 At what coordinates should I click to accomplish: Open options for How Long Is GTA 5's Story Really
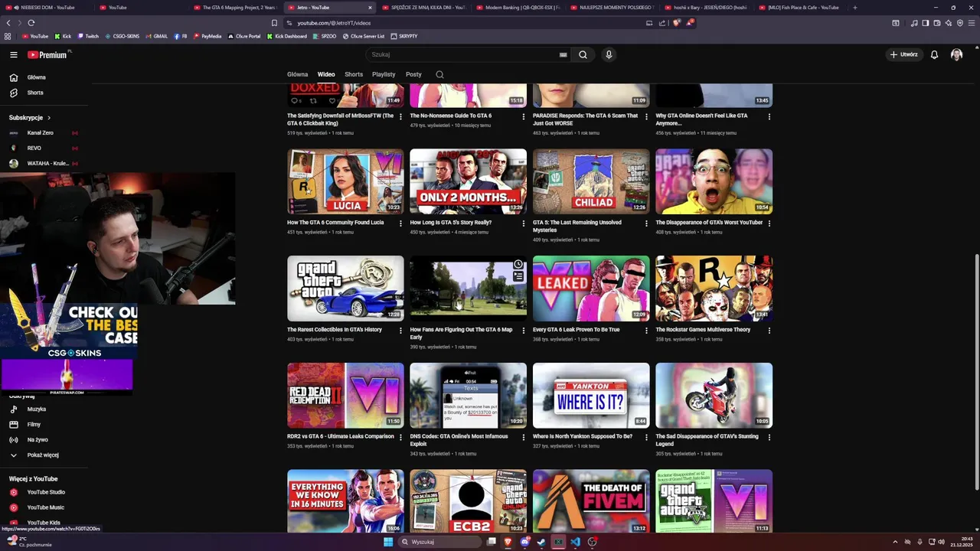click(x=524, y=223)
